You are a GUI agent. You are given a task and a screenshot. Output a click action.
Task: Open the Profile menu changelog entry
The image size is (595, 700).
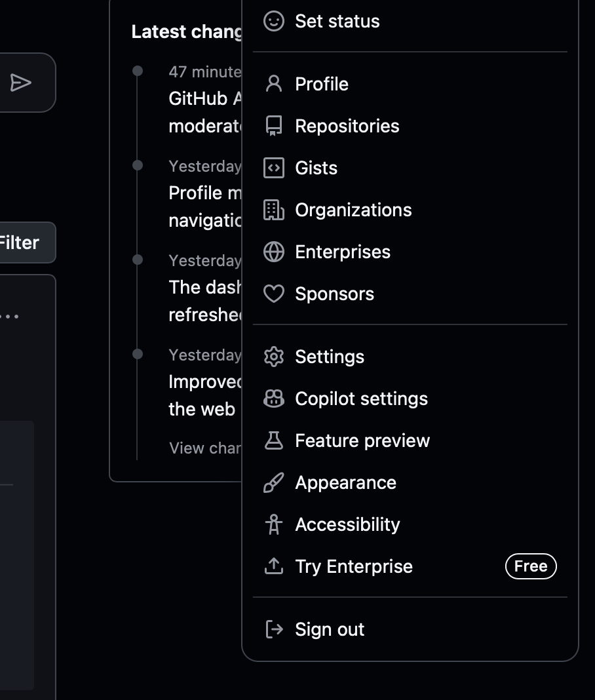[205, 206]
